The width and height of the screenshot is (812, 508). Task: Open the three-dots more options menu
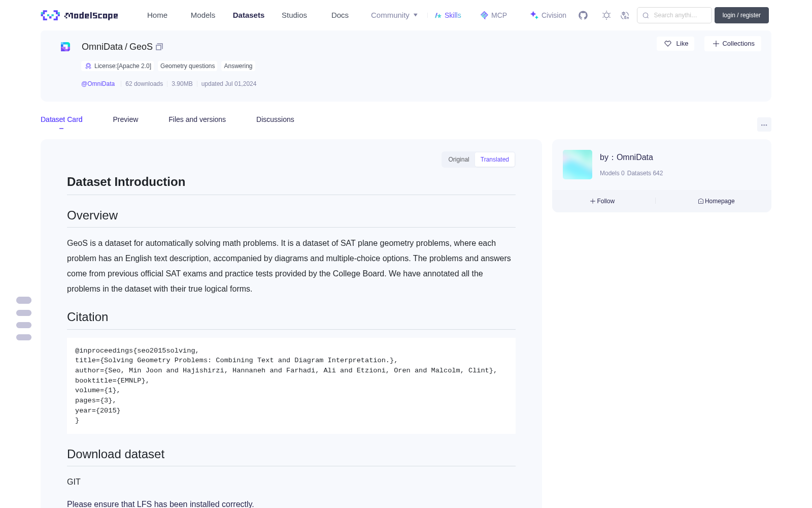pos(764,124)
